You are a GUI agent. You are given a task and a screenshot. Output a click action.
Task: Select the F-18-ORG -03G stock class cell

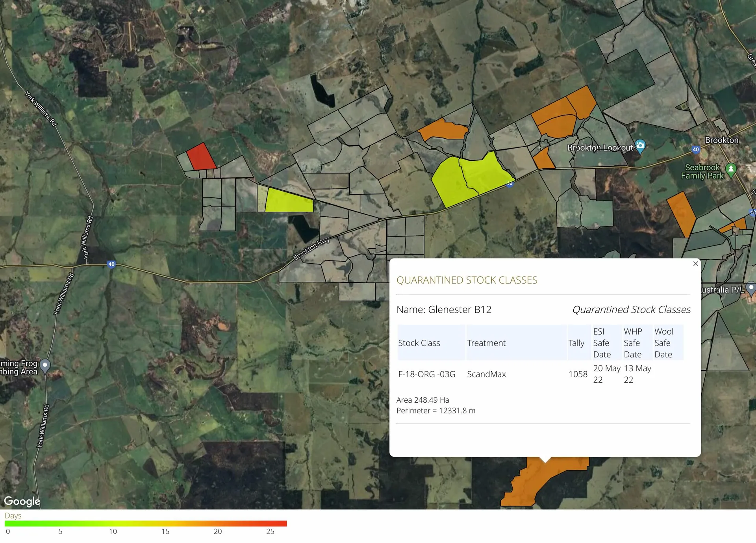[x=427, y=374]
